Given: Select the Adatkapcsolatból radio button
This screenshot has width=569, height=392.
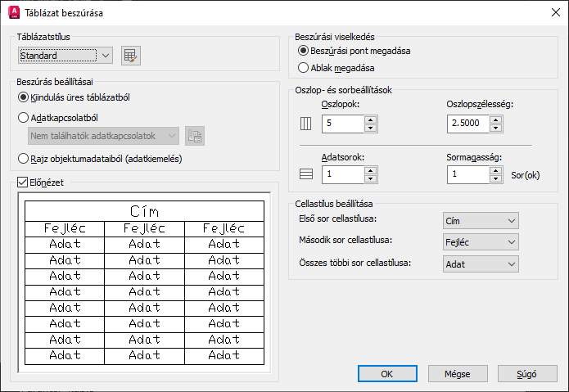Looking at the screenshot, I should point(24,117).
